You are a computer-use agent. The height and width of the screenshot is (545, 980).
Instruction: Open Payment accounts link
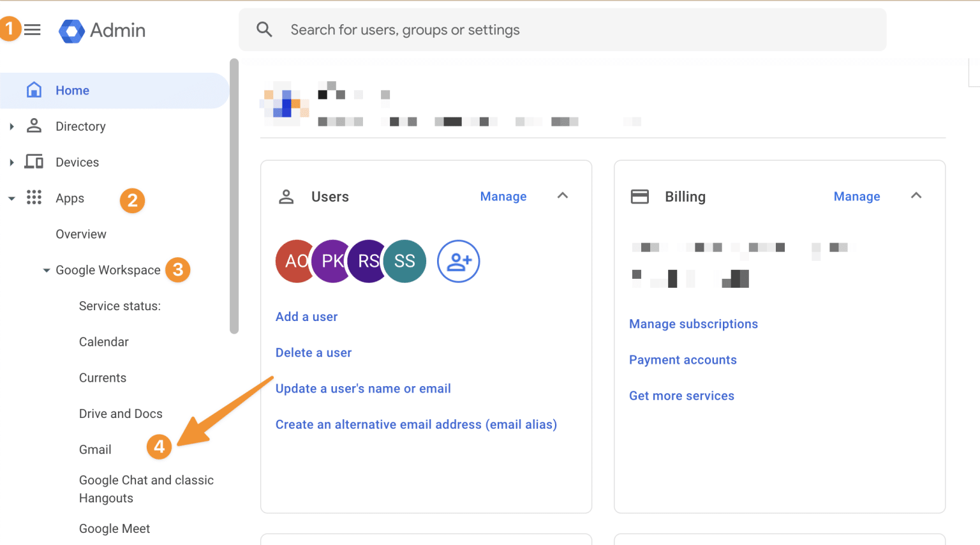(683, 360)
